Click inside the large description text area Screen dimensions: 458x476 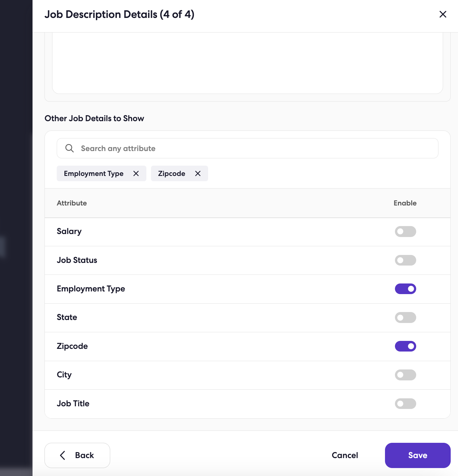click(x=248, y=63)
